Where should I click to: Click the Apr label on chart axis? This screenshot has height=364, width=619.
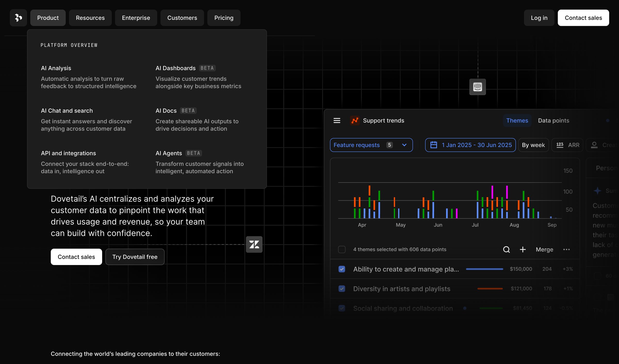click(362, 225)
